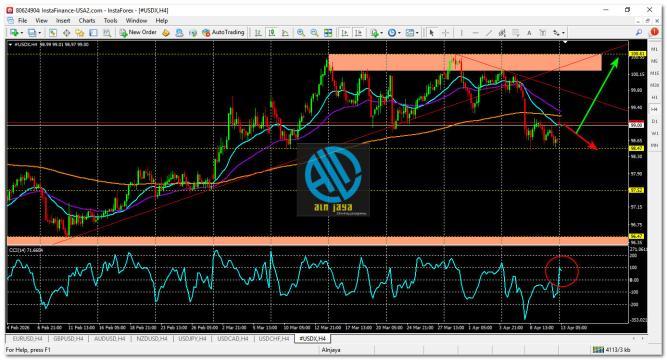The height and width of the screenshot is (360, 667).
Task: Switch to the AUDUSD,H4 chart tab
Action: (109, 339)
